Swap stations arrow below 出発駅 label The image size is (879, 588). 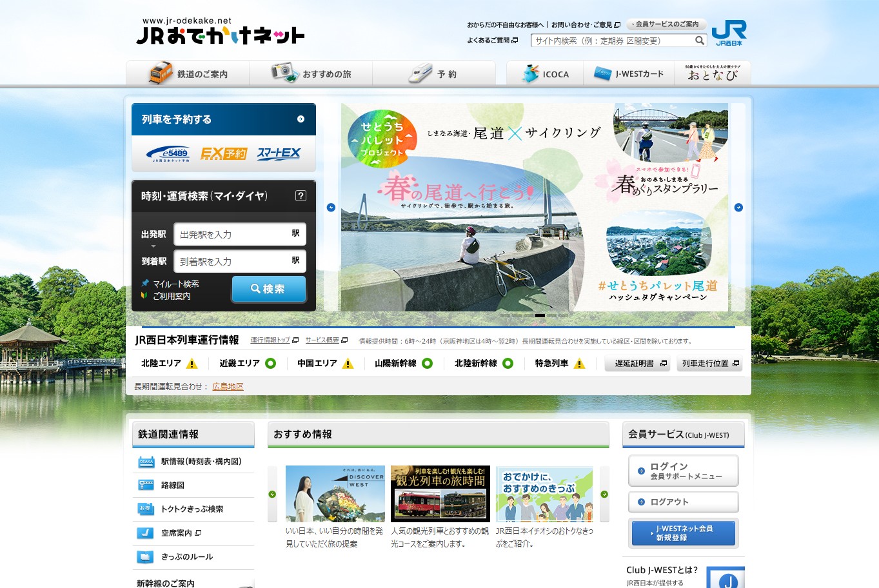point(153,246)
